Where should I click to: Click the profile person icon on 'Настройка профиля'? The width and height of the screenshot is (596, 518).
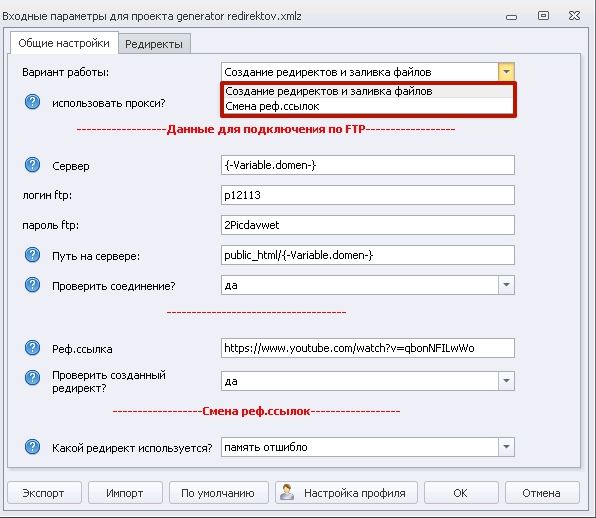tap(287, 493)
